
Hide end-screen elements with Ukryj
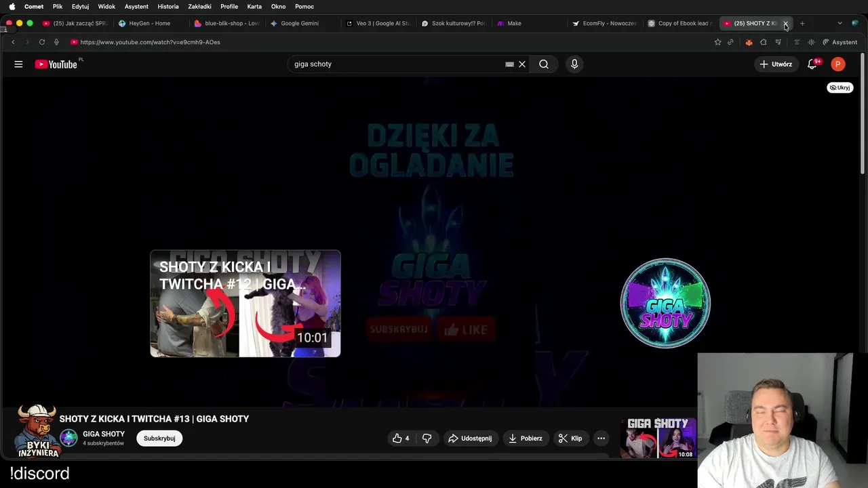click(840, 87)
